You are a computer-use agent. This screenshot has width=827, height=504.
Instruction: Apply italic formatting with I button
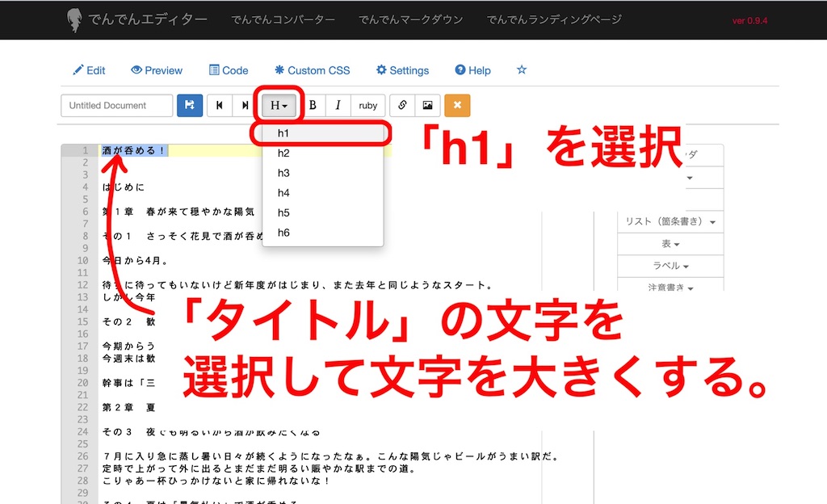(x=338, y=106)
